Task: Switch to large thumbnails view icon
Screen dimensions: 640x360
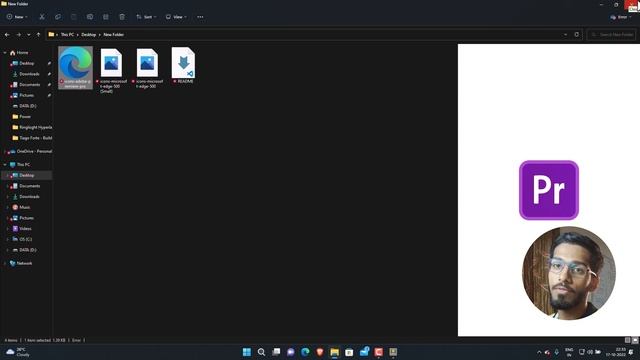Action: (x=635, y=340)
